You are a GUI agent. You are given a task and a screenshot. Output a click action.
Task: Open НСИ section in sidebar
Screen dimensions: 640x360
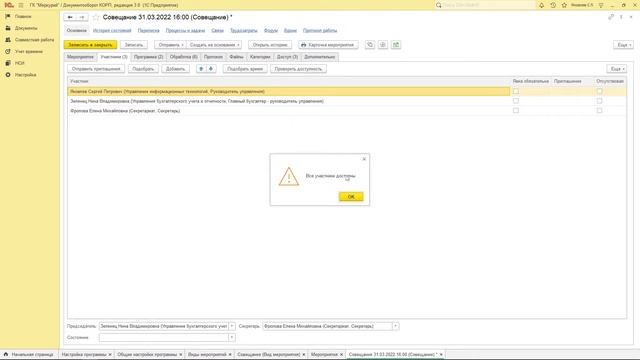20,63
